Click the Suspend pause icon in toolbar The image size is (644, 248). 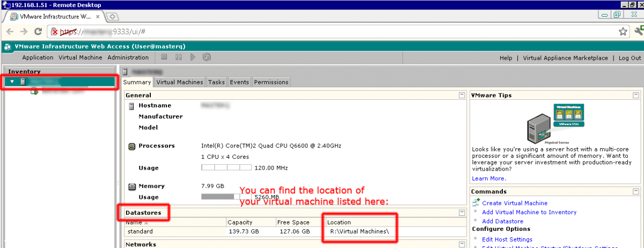point(179,57)
